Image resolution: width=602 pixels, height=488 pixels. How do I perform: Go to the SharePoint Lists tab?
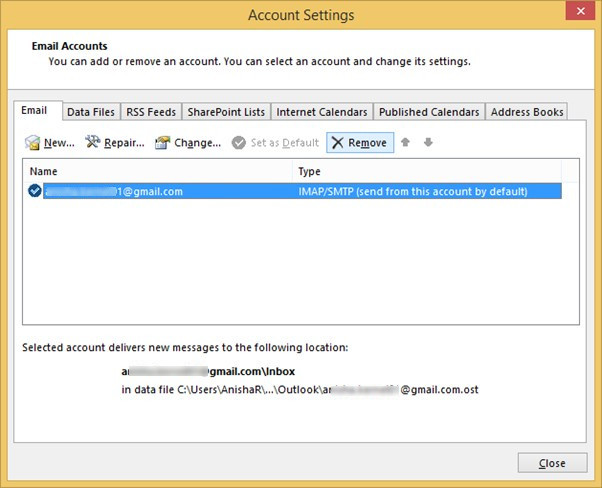click(x=227, y=112)
